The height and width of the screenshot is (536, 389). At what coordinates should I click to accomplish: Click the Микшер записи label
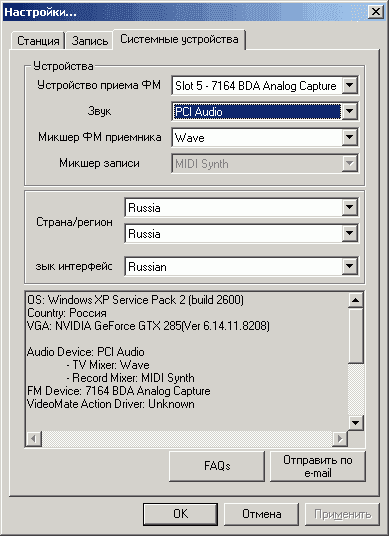click(x=99, y=163)
